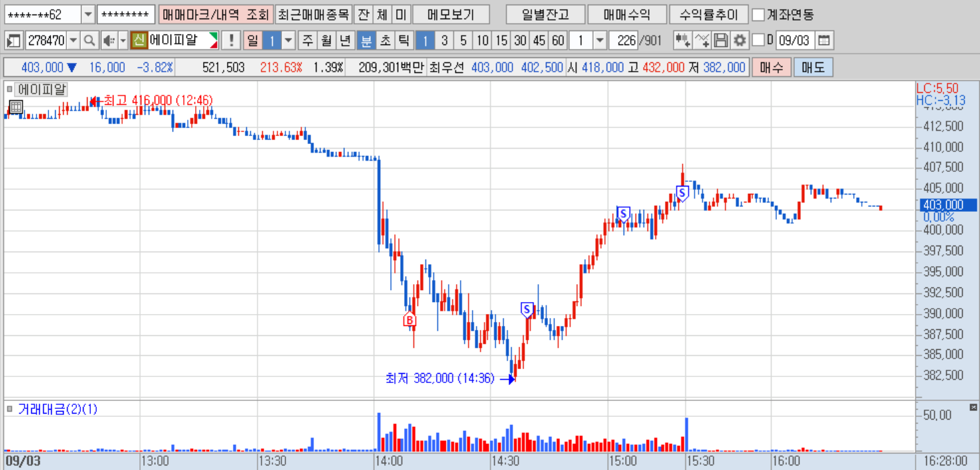This screenshot has height=470, width=980.
Task: Click the add candlestick chart icon
Action: 682,40
